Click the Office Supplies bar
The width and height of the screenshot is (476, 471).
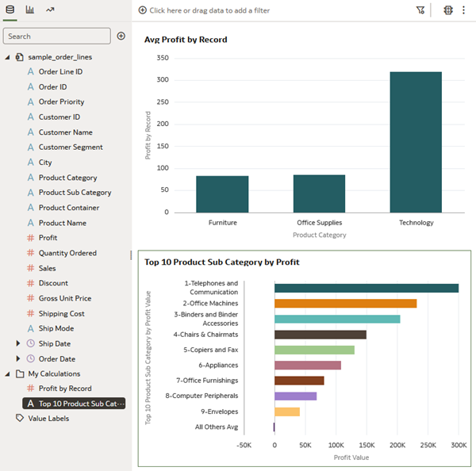point(319,193)
